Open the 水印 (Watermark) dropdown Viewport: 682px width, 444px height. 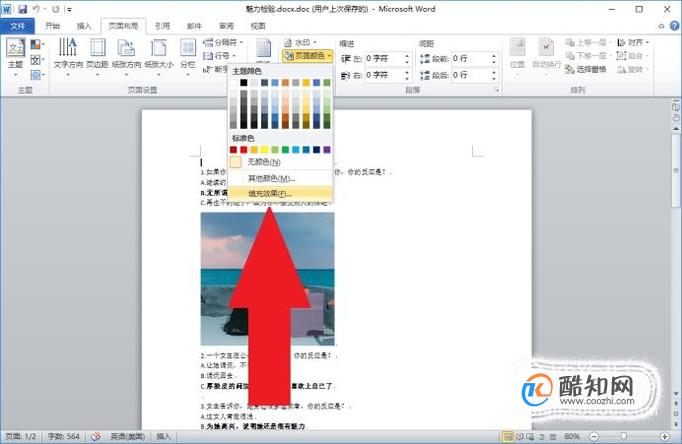(x=300, y=42)
